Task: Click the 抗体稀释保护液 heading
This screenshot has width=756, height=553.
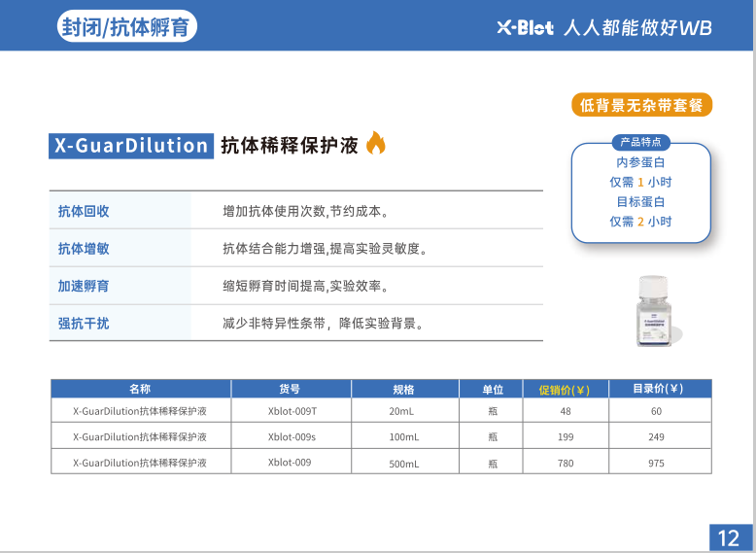Action: [x=290, y=145]
